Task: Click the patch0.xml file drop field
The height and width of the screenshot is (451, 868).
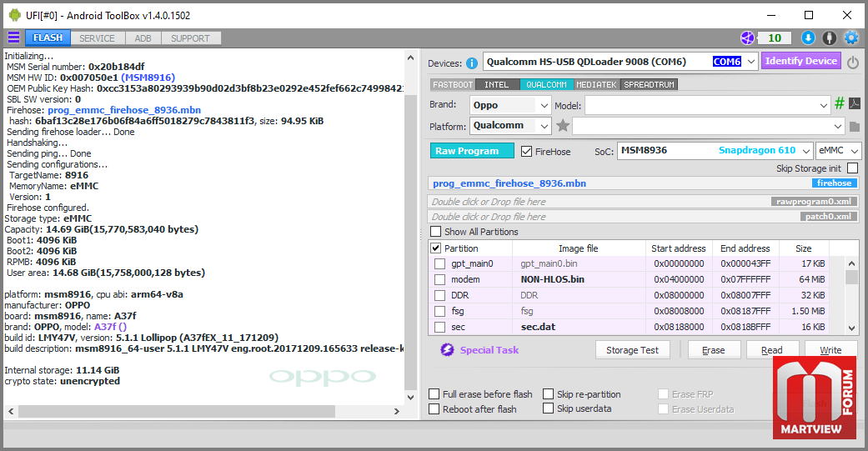Action: coord(643,217)
